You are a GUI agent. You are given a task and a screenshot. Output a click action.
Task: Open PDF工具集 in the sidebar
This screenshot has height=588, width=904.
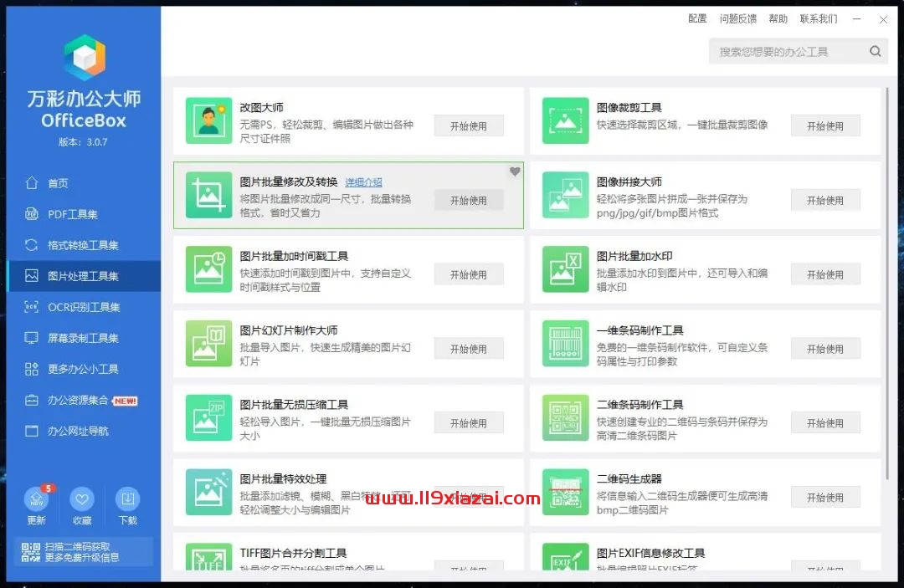tap(84, 214)
